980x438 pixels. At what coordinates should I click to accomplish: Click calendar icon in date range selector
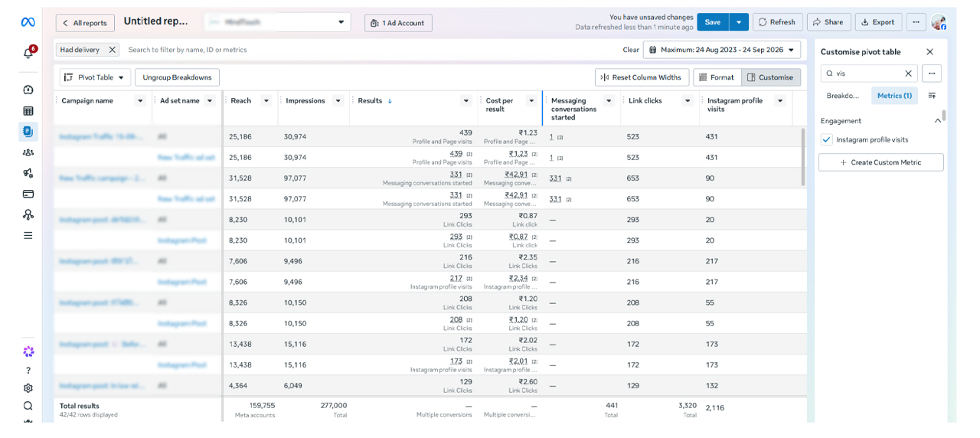click(653, 50)
